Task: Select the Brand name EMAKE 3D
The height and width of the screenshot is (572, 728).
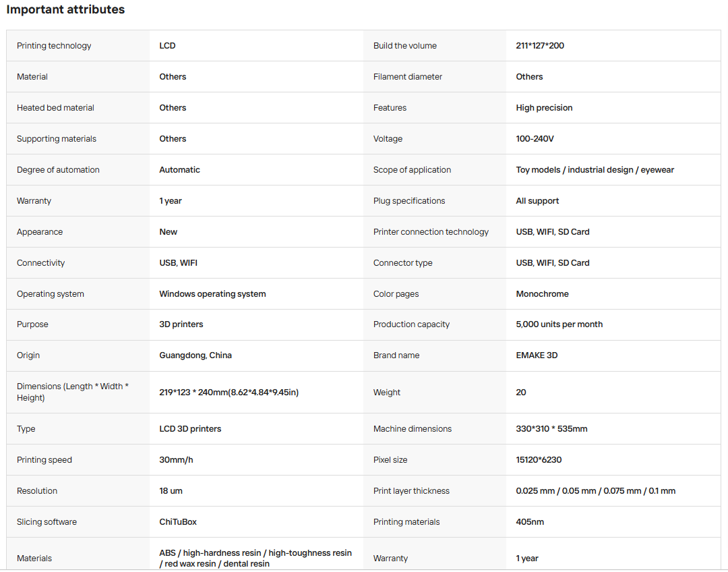Action: pyautogui.click(x=537, y=355)
